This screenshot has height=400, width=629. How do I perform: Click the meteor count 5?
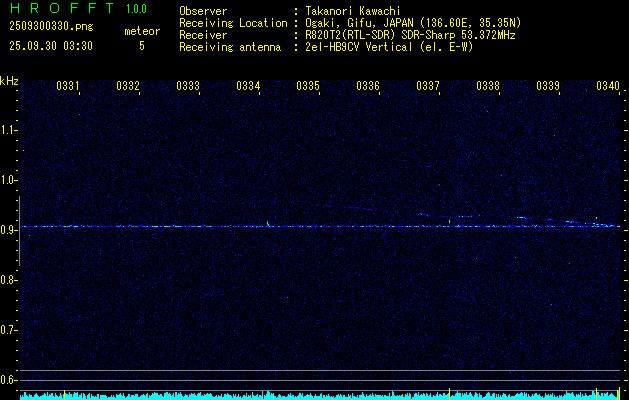(142, 46)
